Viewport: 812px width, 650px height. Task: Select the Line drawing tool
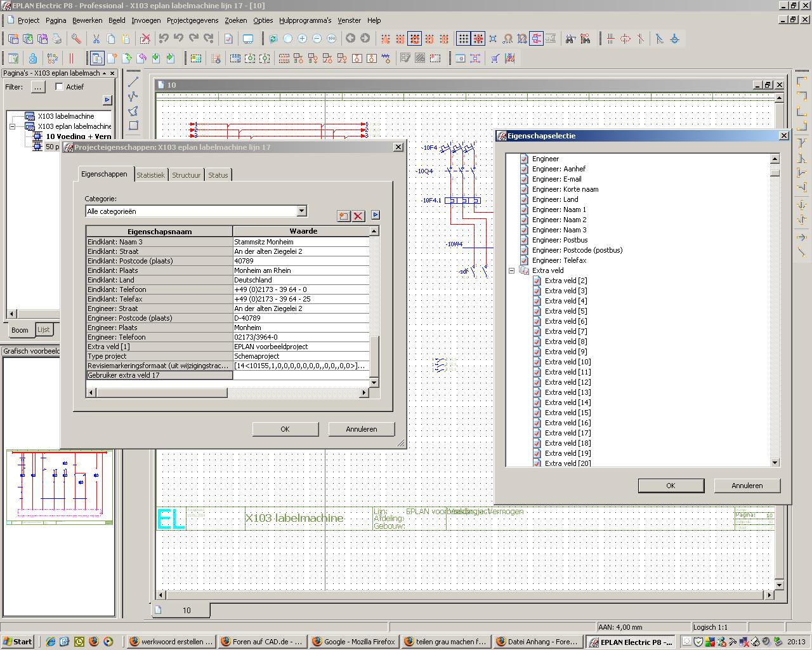(x=133, y=82)
